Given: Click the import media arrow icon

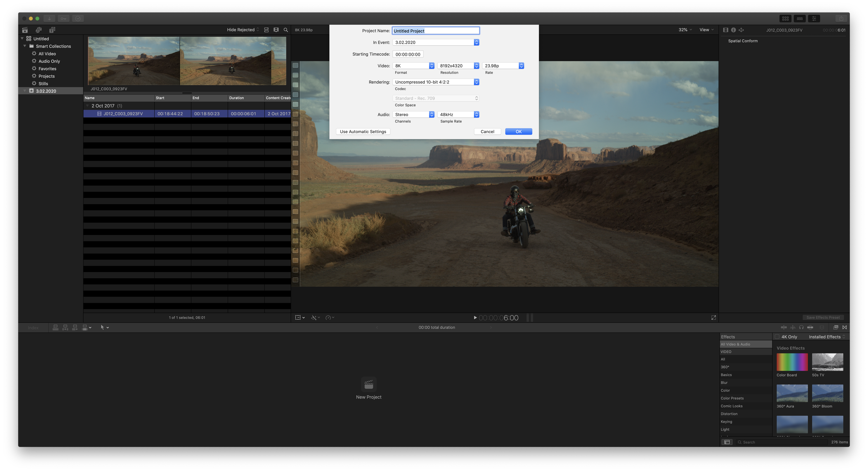Looking at the screenshot, I should point(49,19).
